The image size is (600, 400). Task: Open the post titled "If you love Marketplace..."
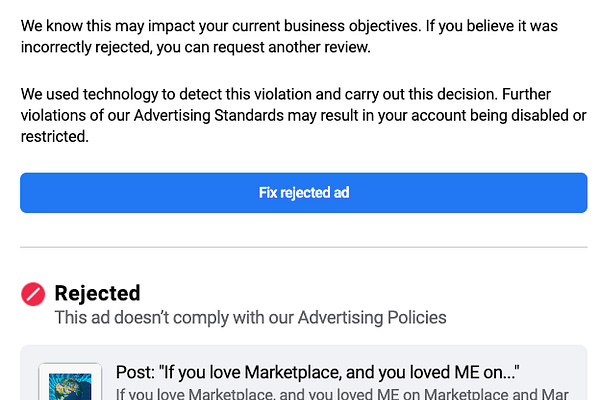coord(318,372)
